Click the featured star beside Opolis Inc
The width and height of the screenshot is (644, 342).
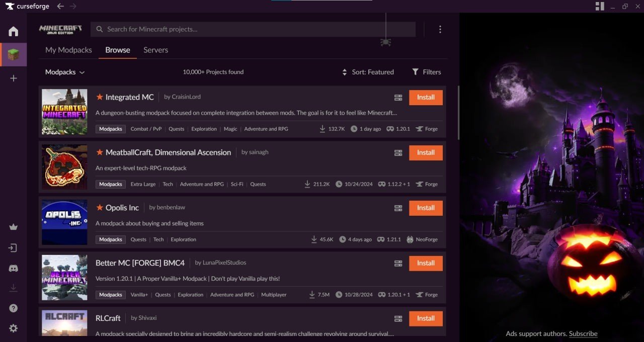pyautogui.click(x=100, y=207)
